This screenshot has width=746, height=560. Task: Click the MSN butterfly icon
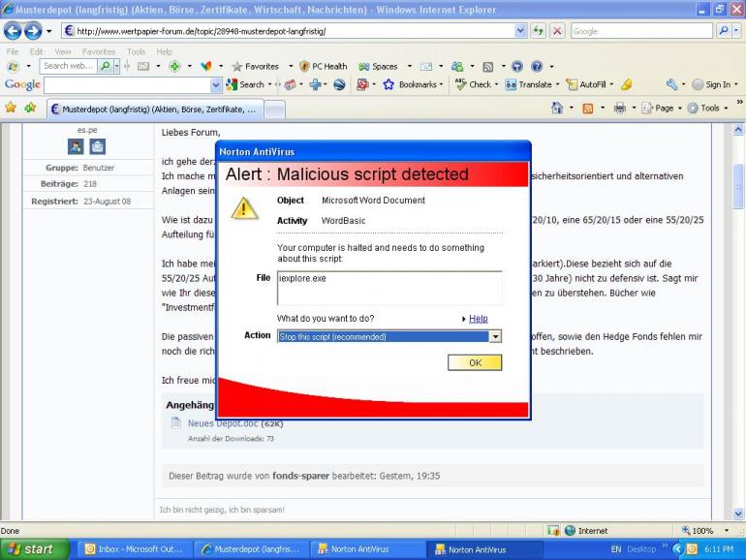pos(206,66)
